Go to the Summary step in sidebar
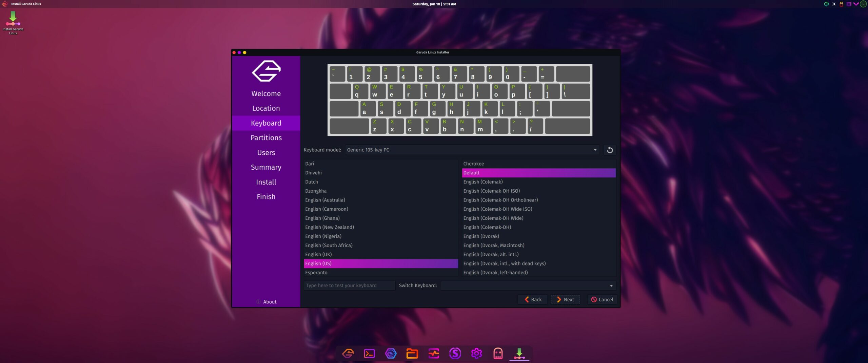The width and height of the screenshot is (868, 363). [x=266, y=167]
